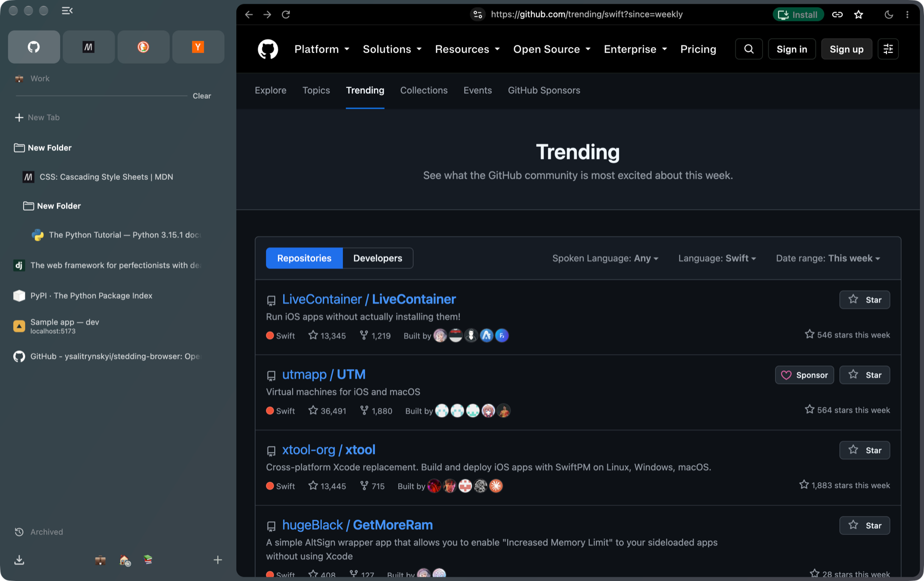Reload the page with refresh icon
924x581 pixels.
point(286,14)
